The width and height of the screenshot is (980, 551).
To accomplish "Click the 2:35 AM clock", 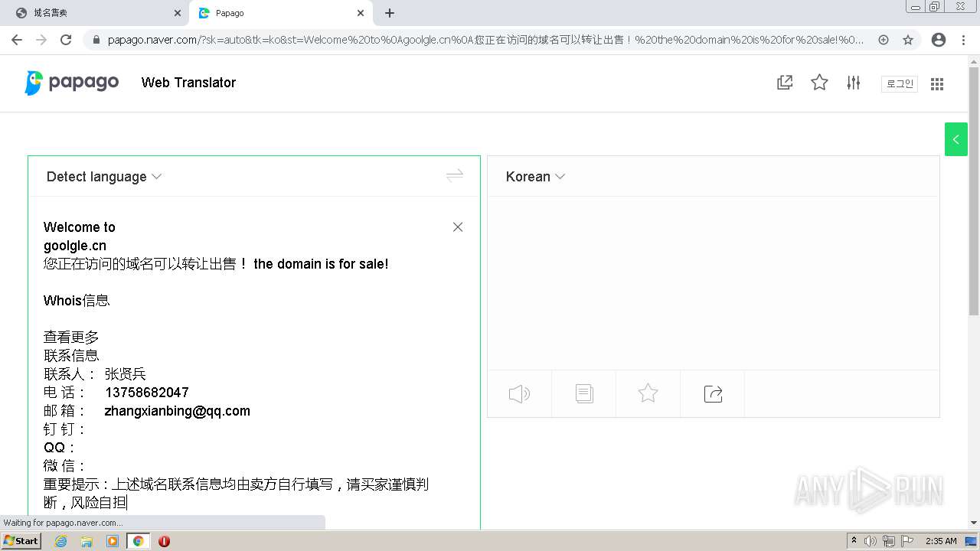I will point(941,541).
